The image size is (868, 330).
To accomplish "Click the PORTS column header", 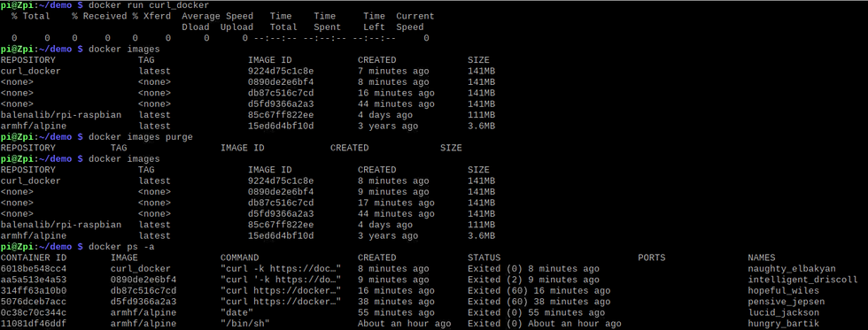I will (x=652, y=257).
